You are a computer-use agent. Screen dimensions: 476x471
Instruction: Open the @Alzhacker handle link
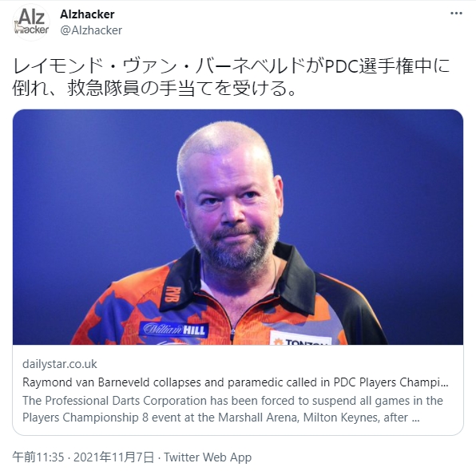91,30
